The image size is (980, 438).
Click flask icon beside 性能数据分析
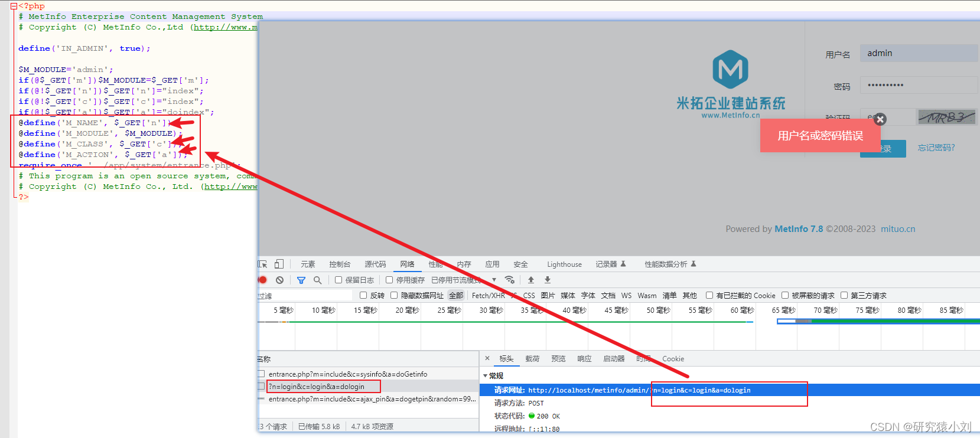pyautogui.click(x=694, y=264)
